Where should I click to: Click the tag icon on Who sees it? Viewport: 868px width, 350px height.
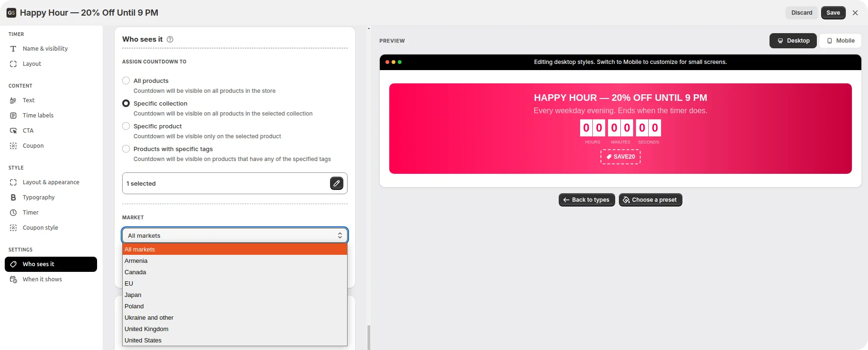(x=13, y=264)
